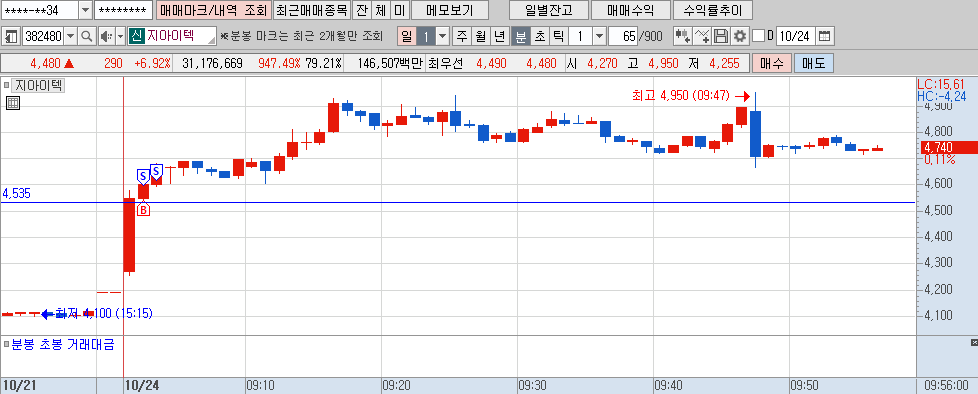Click the data table grid icon under 지아이텍
Screen dimensions: 978x394
12,103
